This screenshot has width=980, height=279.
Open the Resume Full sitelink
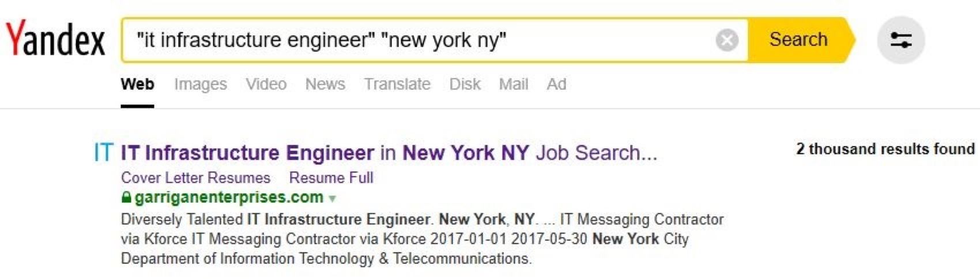pyautogui.click(x=331, y=178)
